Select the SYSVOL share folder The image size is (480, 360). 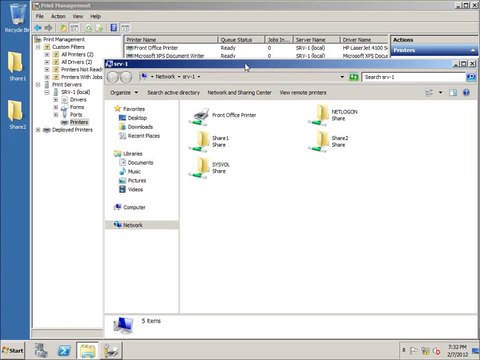(199, 168)
